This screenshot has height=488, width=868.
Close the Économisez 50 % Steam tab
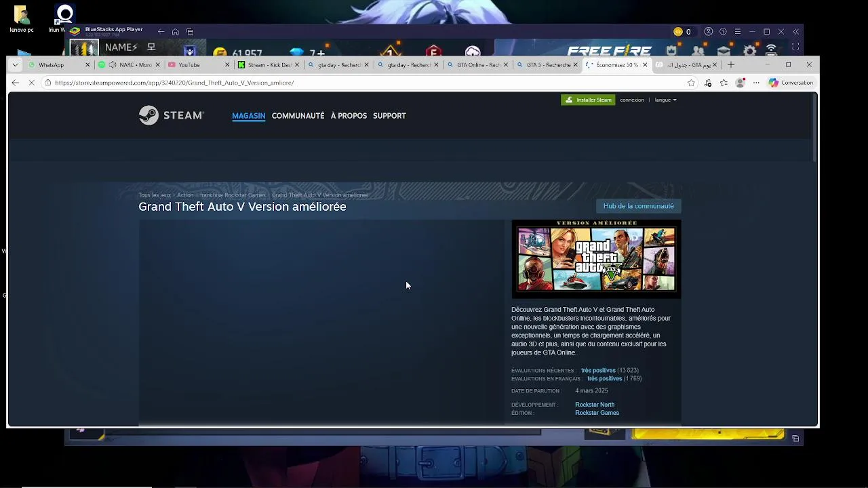645,65
